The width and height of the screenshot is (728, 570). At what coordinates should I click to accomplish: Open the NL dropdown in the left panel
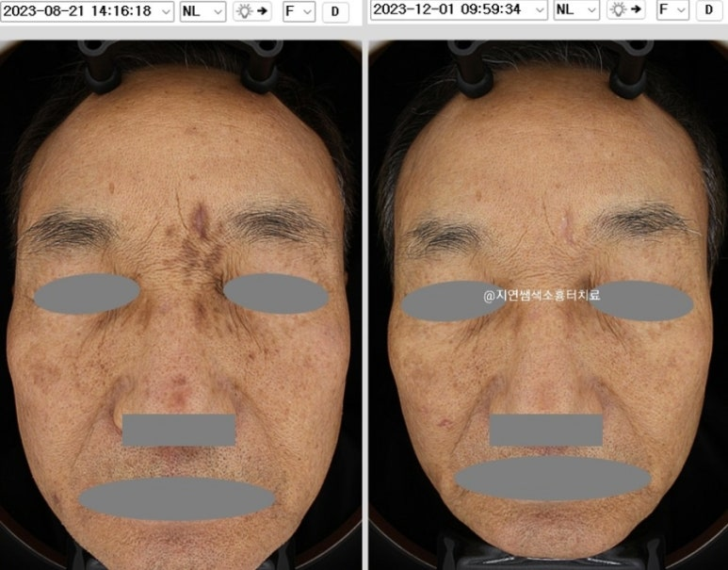point(202,11)
